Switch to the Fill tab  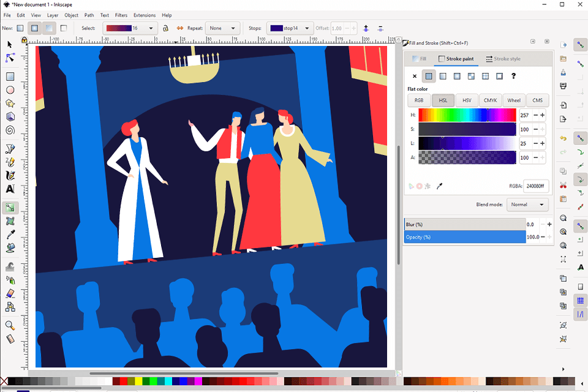(423, 59)
